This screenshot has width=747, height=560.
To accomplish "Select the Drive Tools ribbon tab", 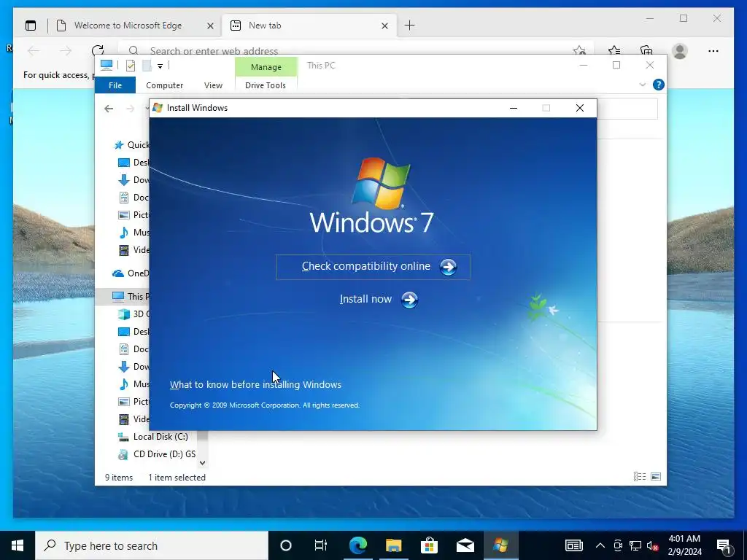I will [x=266, y=85].
